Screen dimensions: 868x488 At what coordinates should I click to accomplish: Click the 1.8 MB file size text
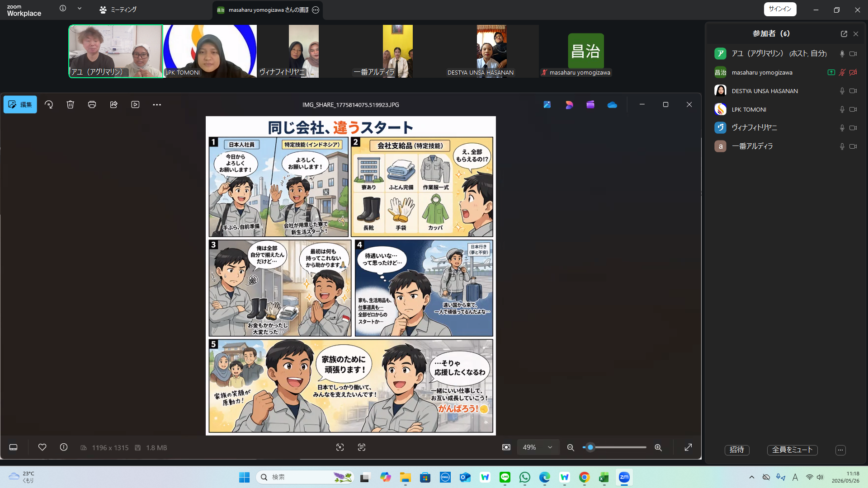156,448
